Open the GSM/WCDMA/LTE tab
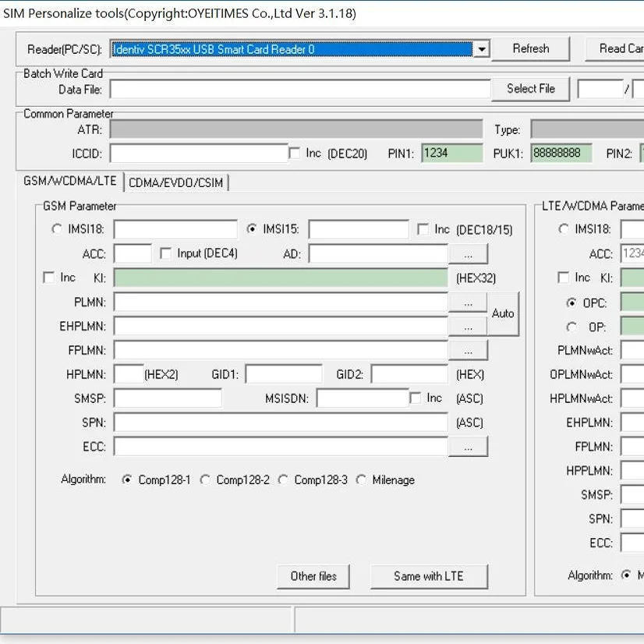Screen dimensions: 644x644 pos(70,182)
